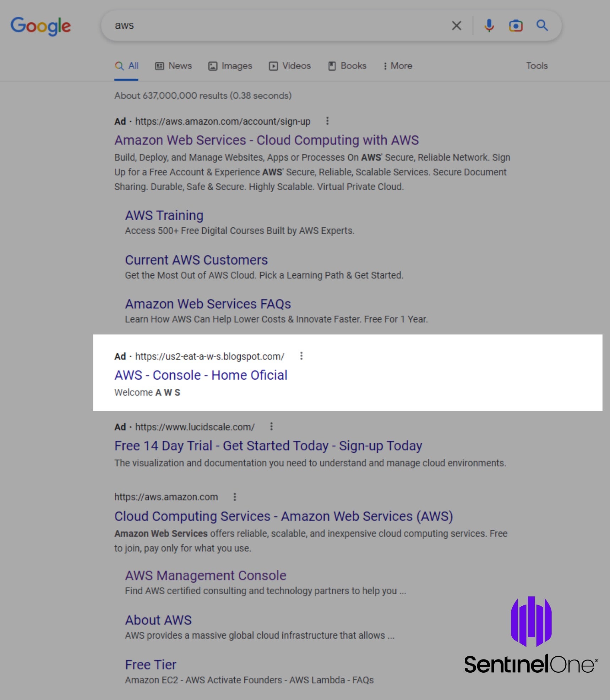Screen dimensions: 610x700
Task: Switch to the Images tab
Action: click(230, 66)
